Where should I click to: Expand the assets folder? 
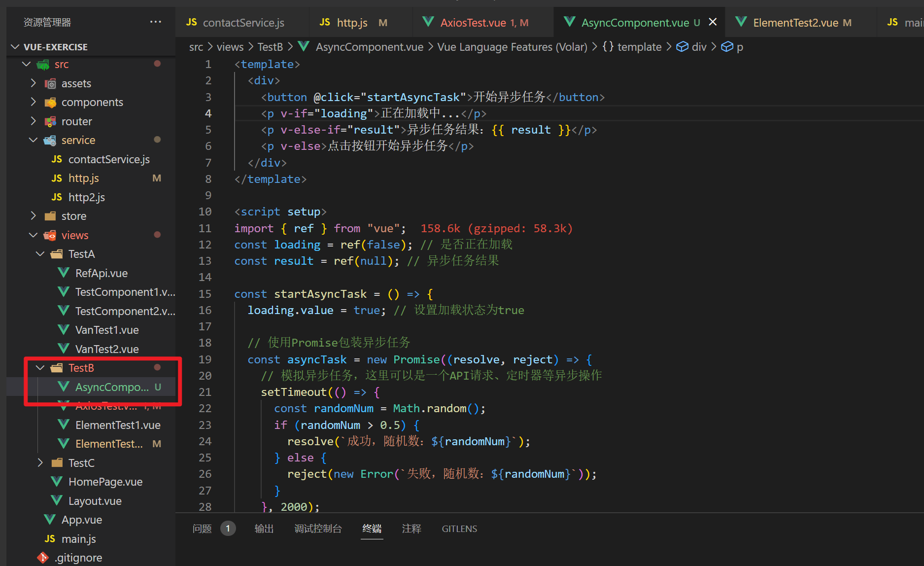[x=34, y=83]
